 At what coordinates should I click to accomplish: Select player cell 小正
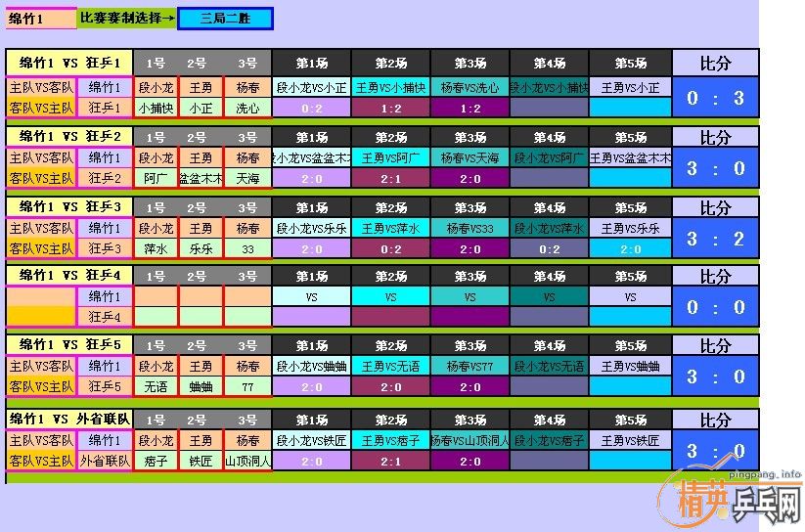click(x=201, y=108)
